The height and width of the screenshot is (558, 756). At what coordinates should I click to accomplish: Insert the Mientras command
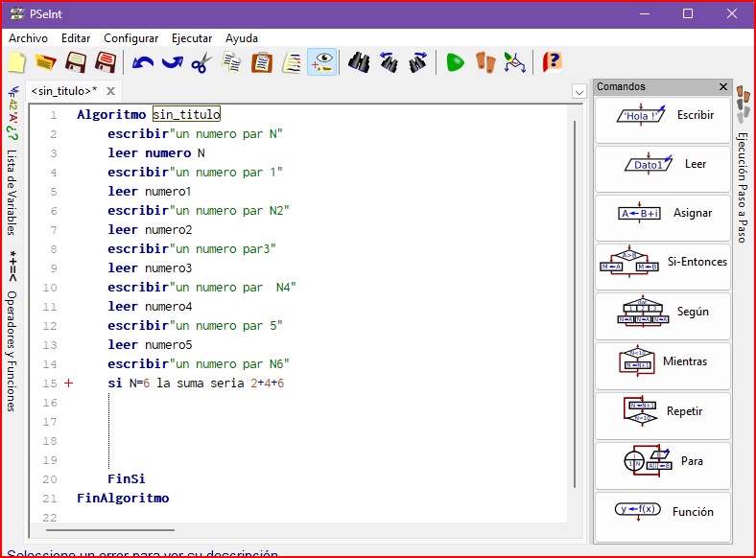[x=663, y=361]
